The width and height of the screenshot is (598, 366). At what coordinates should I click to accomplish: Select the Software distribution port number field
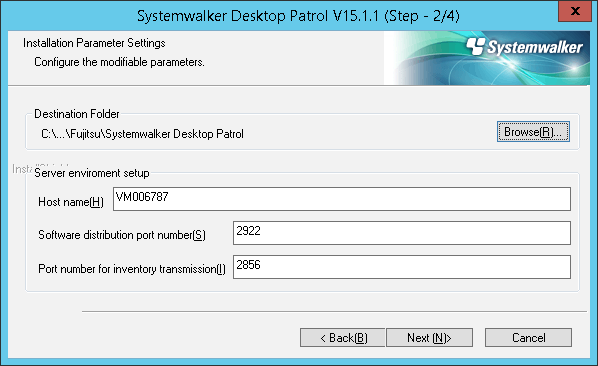(402, 233)
